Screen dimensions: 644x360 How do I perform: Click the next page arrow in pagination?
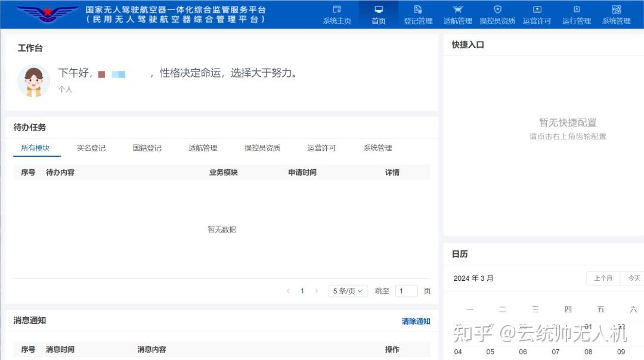(x=316, y=290)
